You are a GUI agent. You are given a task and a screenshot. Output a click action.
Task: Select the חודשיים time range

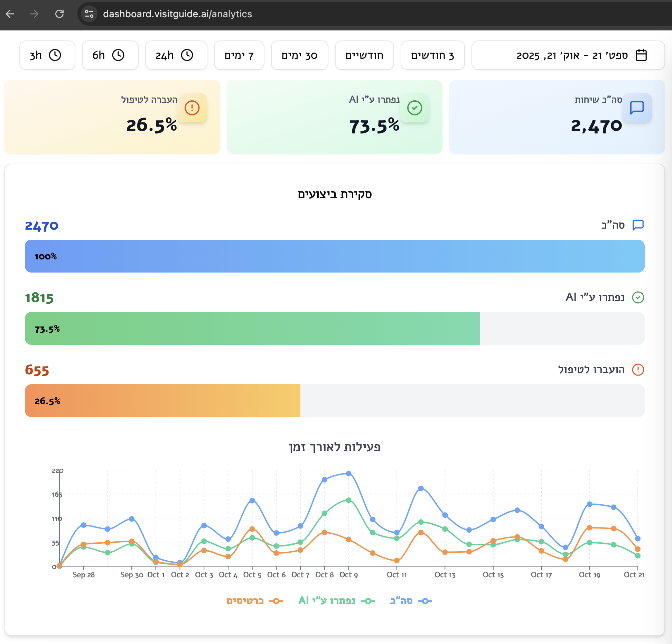tap(364, 55)
